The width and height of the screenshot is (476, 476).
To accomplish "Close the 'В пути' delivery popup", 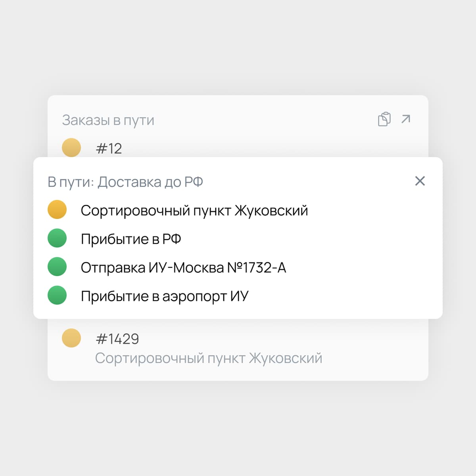I will pyautogui.click(x=420, y=181).
